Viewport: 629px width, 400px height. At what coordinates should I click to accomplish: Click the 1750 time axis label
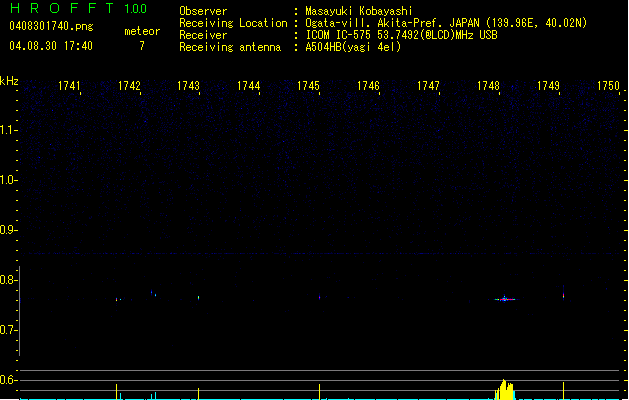pos(609,86)
